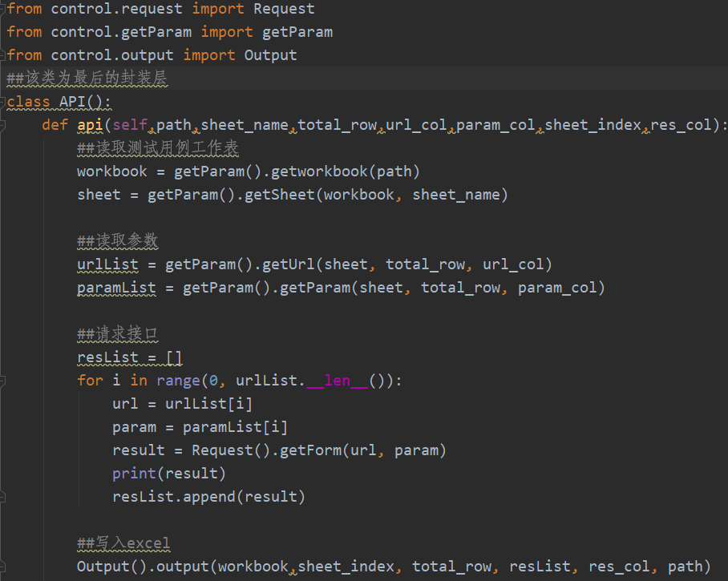This screenshot has height=581, width=728.
Task: Click the resList = [] line
Action: pos(130,357)
